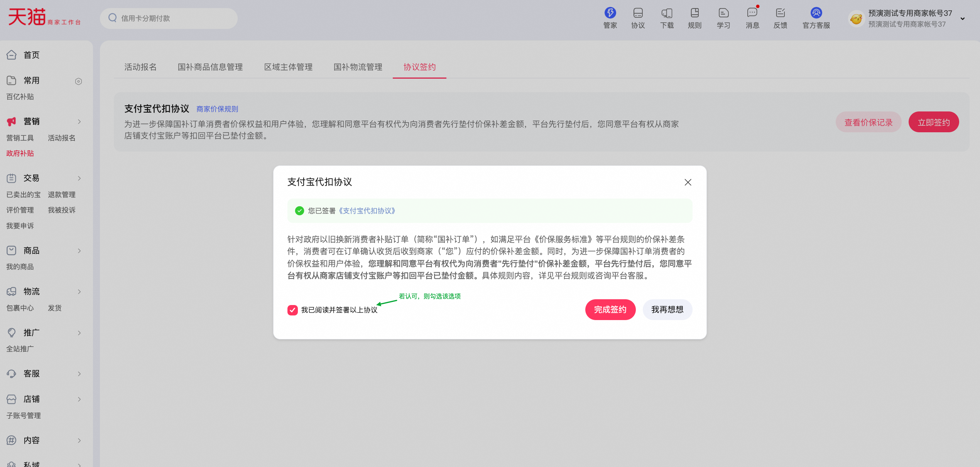
Task: Click the 客服 headset icon in sidebar
Action: [x=12, y=373]
